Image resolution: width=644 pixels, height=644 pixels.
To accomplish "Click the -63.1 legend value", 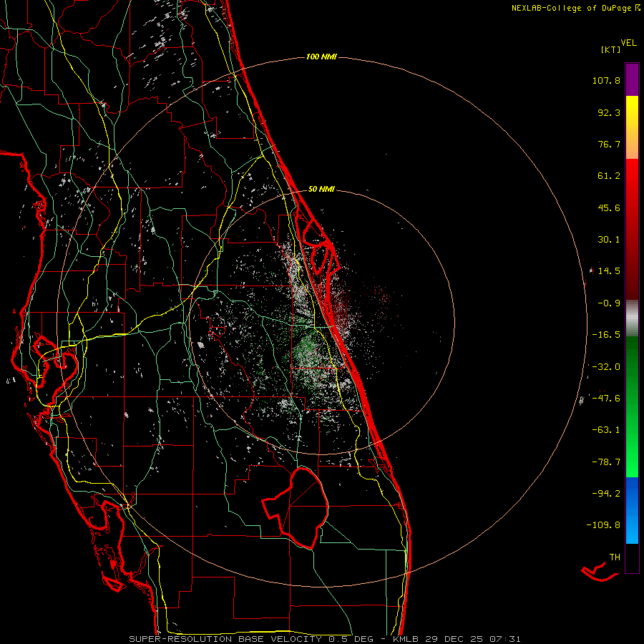I will point(606,430).
